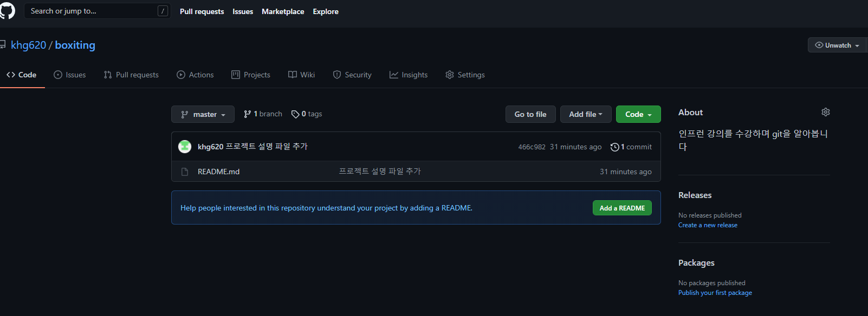This screenshot has width=868, height=316.
Task: Open the Security tab
Action: click(x=352, y=75)
